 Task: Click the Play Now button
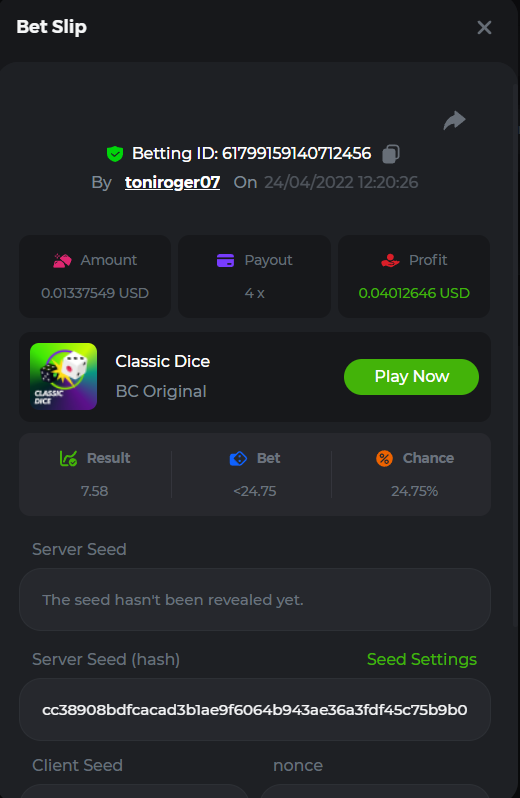coord(411,377)
